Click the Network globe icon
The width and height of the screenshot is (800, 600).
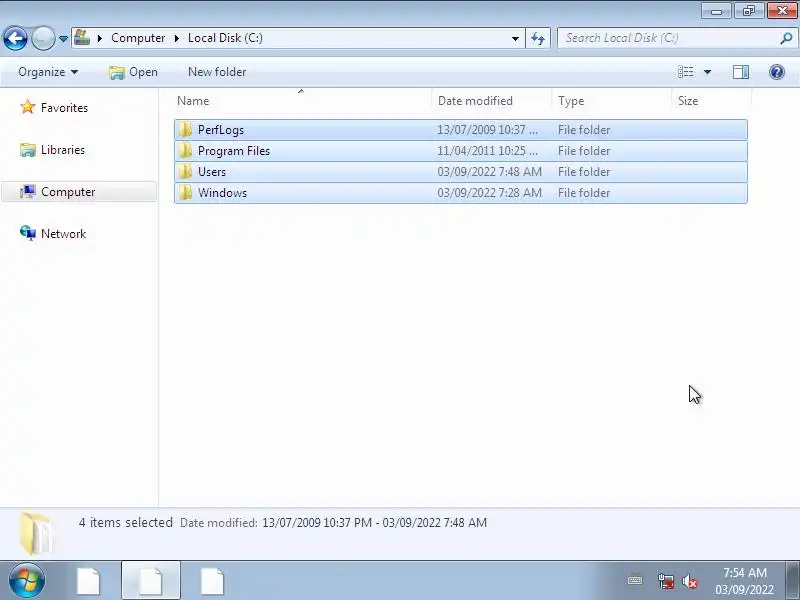[x=28, y=233]
